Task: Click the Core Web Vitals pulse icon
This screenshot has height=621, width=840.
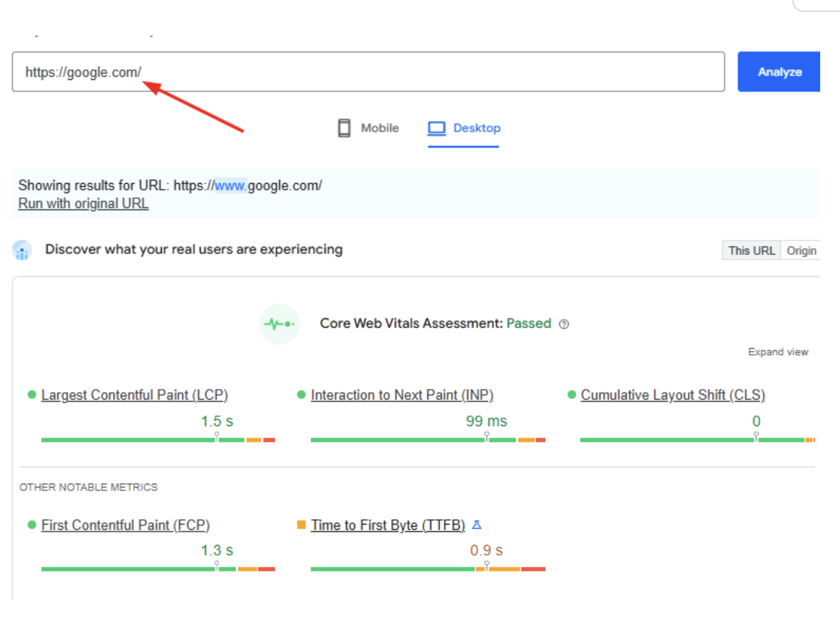Action: [x=279, y=324]
